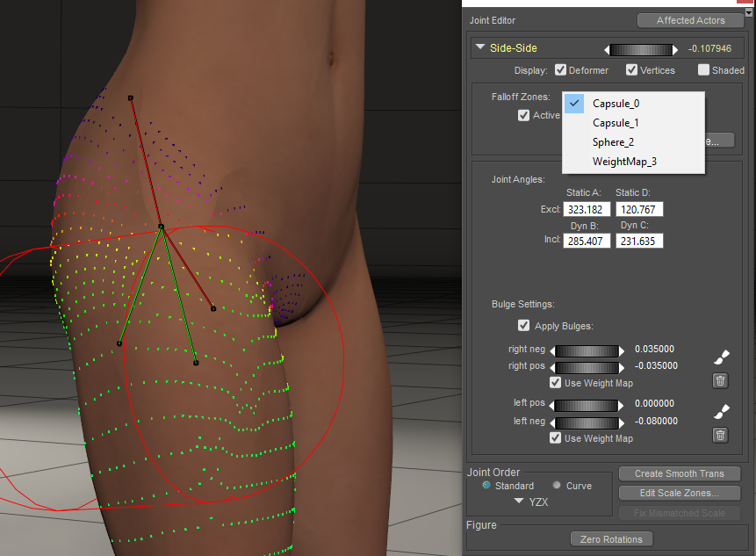Click the paintbrush icon beside left bulge sliders
756x556 pixels.
click(720, 410)
